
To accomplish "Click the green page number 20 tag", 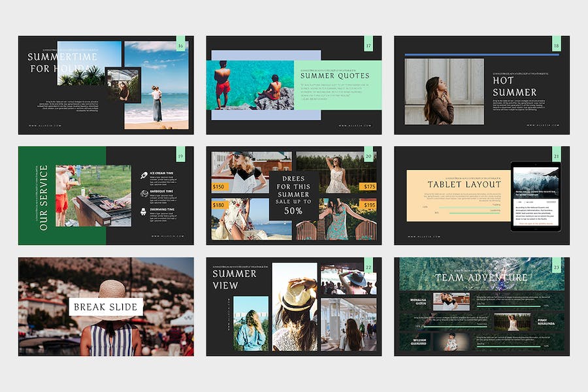I will click(x=368, y=154).
